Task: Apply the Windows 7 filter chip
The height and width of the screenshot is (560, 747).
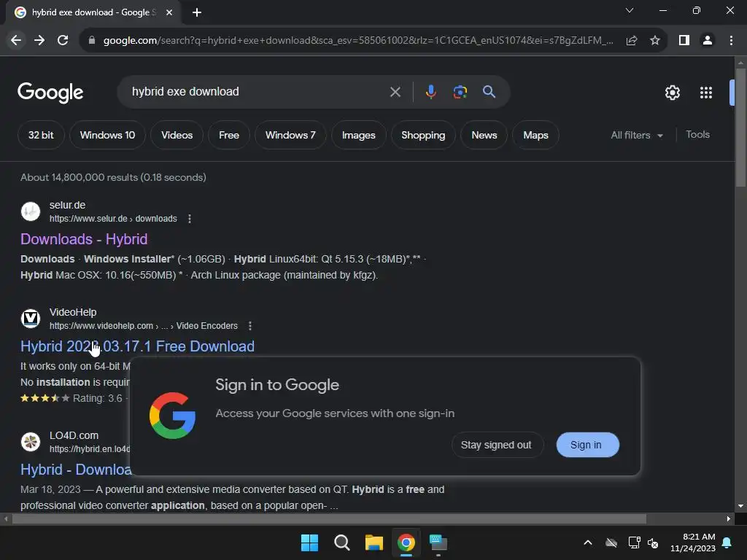Action: (x=290, y=135)
